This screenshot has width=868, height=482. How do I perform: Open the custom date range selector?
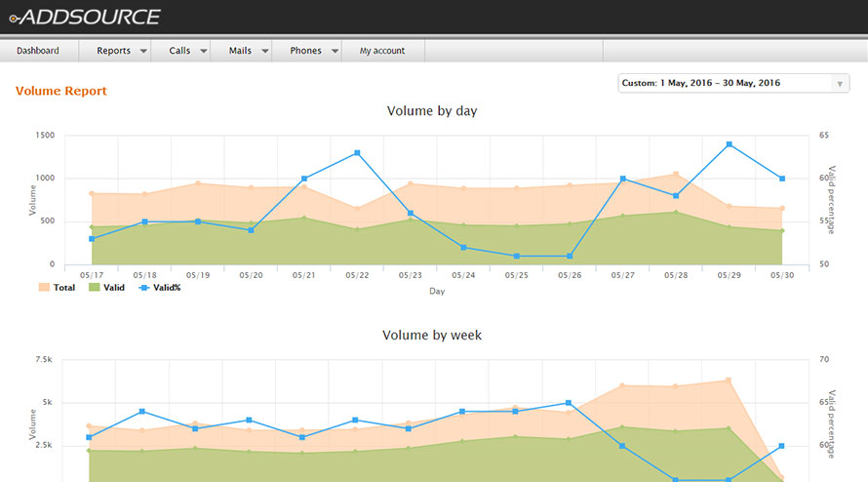tap(733, 83)
